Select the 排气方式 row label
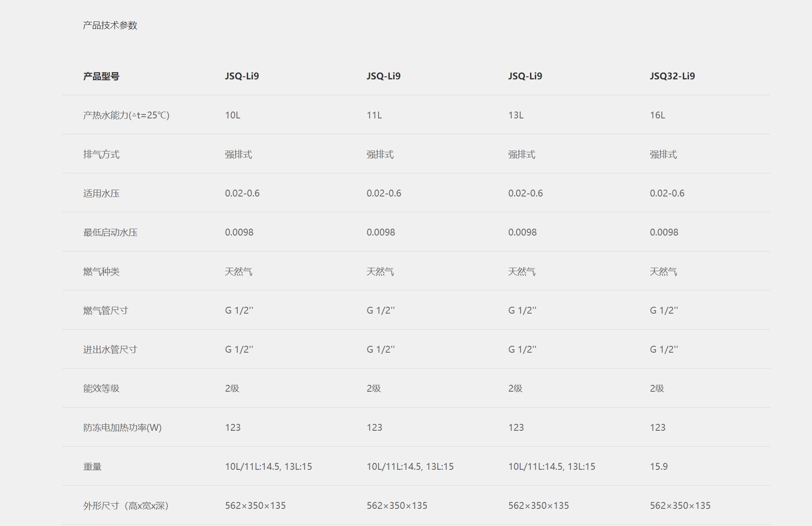The width and height of the screenshot is (812, 526). point(101,154)
